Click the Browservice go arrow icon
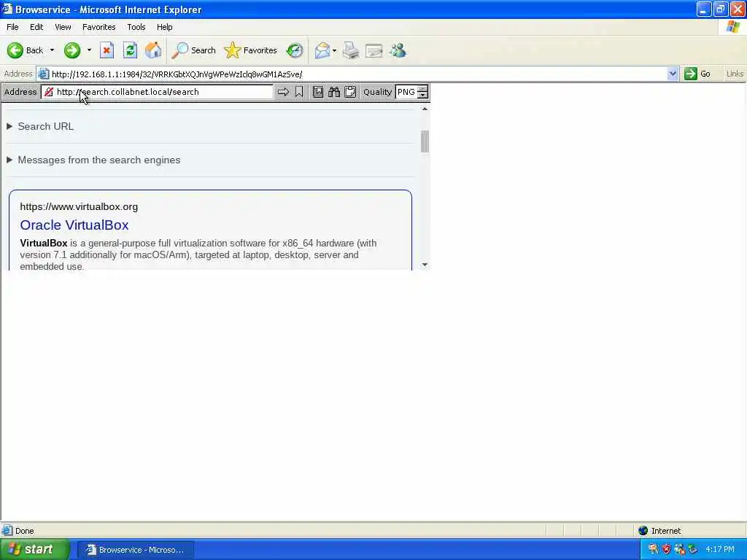Screen dimensions: 747x560 (x=284, y=92)
